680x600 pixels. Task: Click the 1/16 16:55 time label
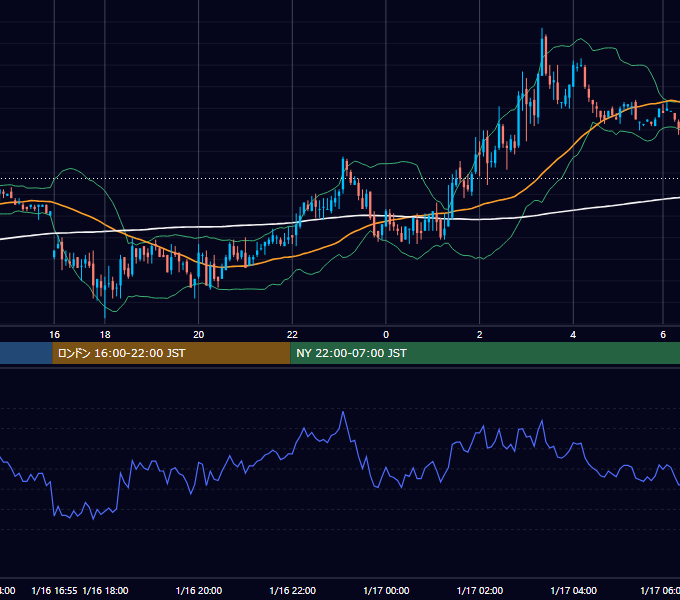(54, 590)
